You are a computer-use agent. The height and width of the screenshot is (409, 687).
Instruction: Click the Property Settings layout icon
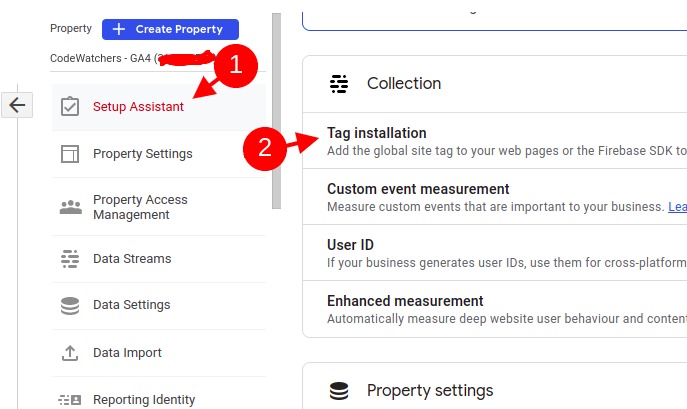click(x=70, y=154)
